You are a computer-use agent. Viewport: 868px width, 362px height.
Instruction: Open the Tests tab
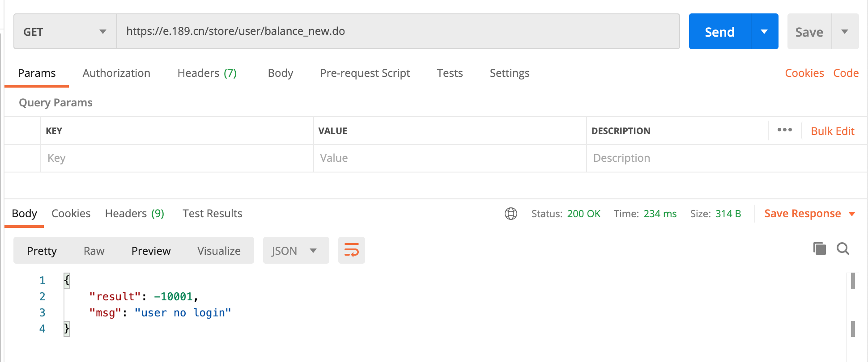[x=450, y=73]
